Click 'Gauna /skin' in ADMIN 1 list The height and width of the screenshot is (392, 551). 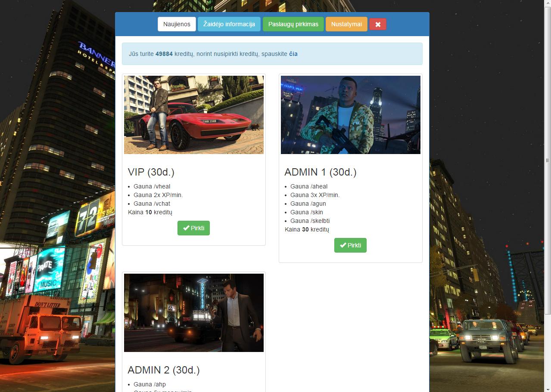(x=307, y=212)
